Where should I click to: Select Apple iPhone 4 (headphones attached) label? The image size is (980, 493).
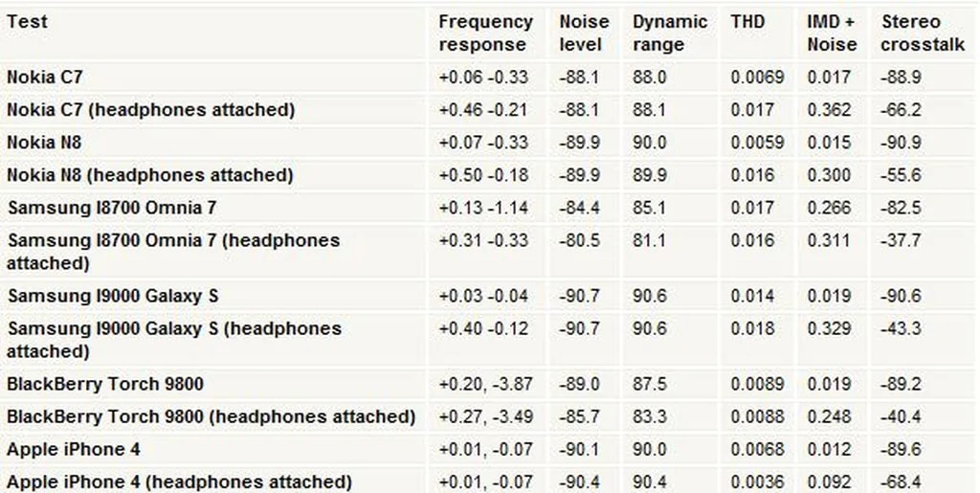[179, 482]
